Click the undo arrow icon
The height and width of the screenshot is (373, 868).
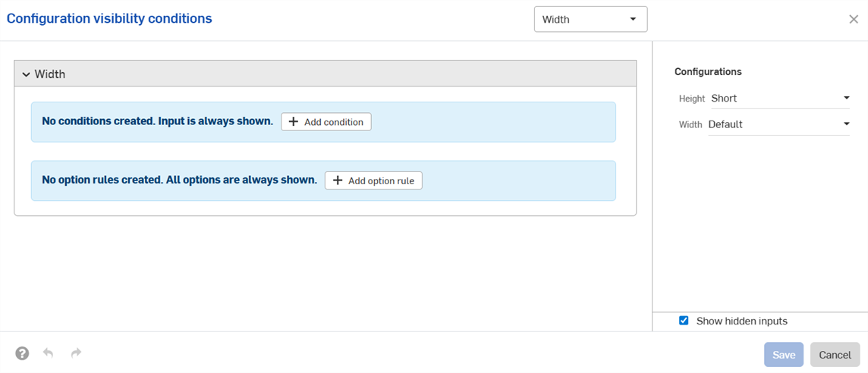point(48,353)
